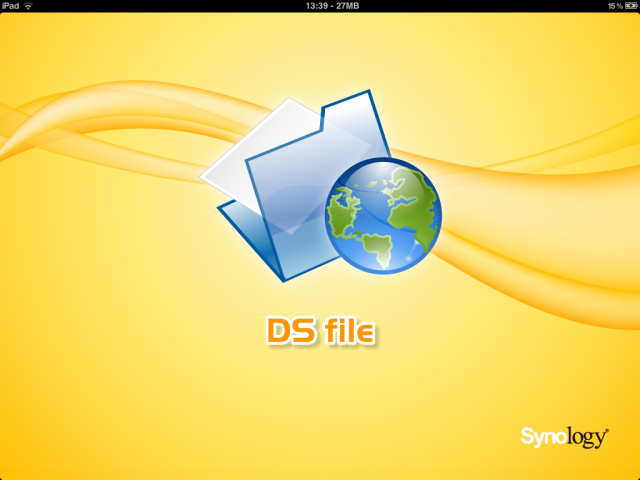The width and height of the screenshot is (640, 480).
Task: Tap the '13:39 - 27MB' status bar clock
Action: (x=332, y=6)
